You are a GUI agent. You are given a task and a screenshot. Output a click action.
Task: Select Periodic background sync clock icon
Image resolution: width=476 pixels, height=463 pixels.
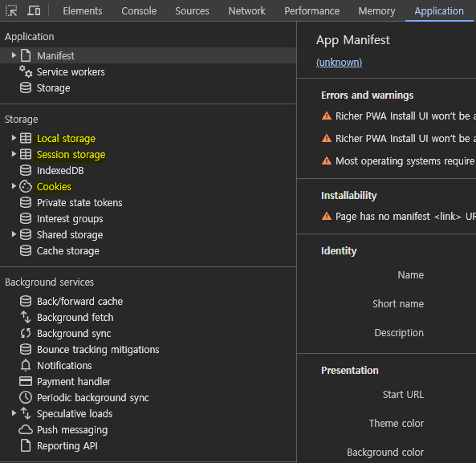pos(26,397)
